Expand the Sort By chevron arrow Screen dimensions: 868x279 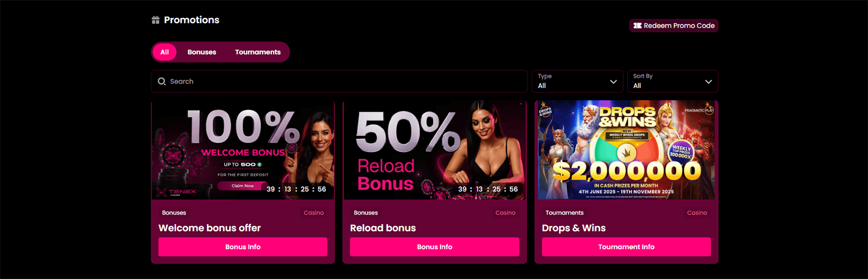click(709, 82)
